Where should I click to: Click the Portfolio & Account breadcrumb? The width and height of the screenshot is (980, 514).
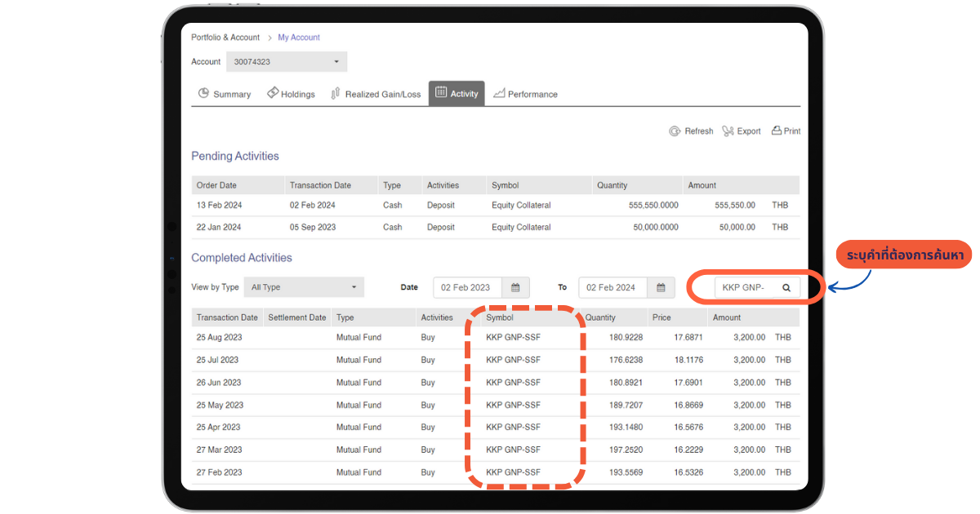(x=225, y=38)
